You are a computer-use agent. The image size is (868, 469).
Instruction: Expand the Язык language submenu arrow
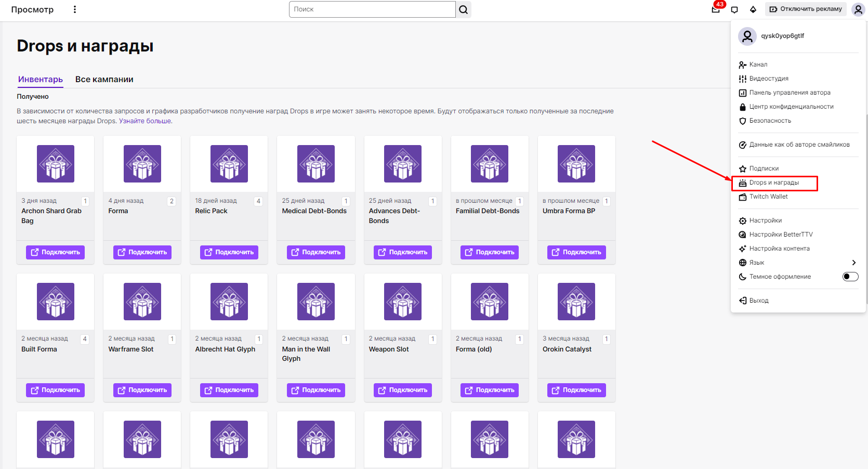tap(853, 263)
